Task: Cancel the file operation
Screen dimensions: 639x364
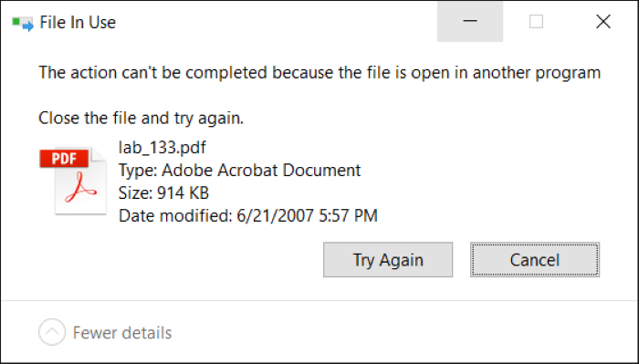Action: (x=535, y=260)
